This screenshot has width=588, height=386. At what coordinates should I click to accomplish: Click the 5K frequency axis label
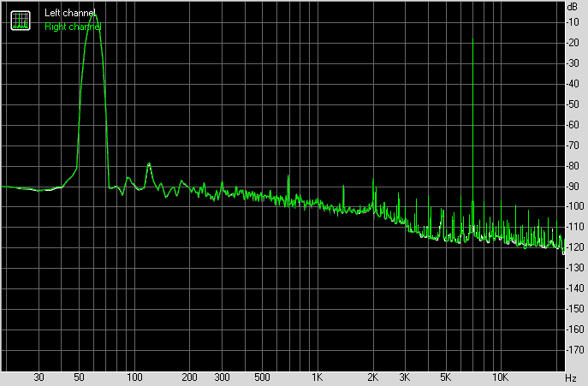click(445, 377)
